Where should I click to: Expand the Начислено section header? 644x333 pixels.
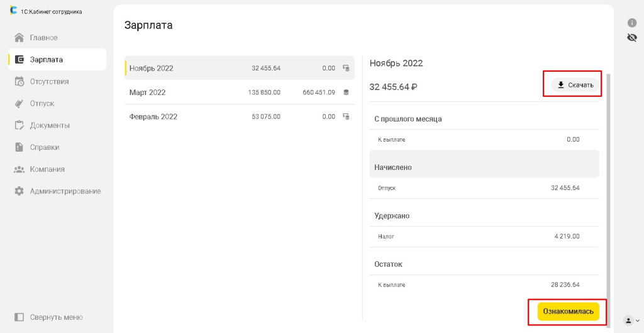tap(484, 167)
